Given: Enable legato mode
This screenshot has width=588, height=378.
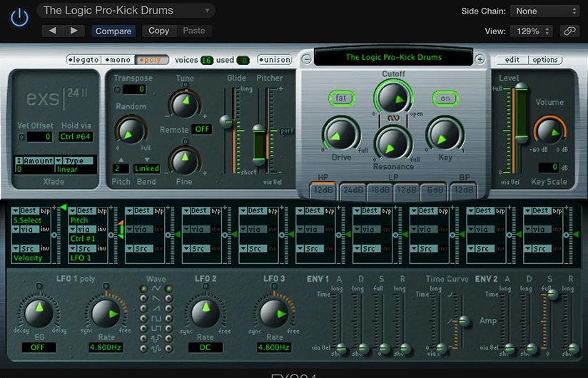Looking at the screenshot, I should point(83,60).
